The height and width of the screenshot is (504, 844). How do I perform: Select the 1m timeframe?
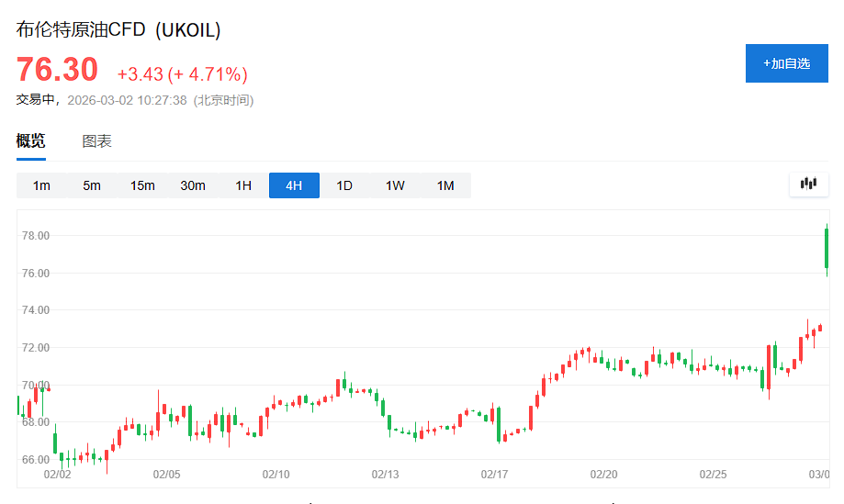[x=41, y=185]
